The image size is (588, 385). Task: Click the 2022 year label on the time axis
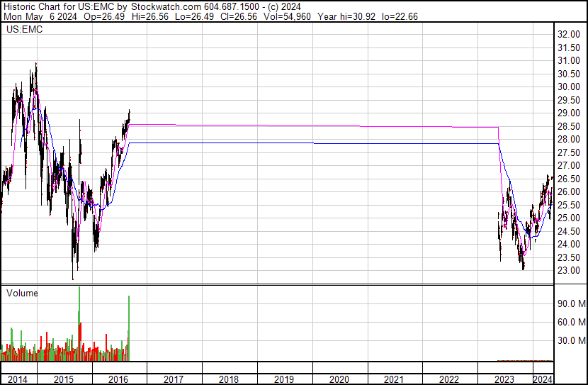click(x=449, y=379)
